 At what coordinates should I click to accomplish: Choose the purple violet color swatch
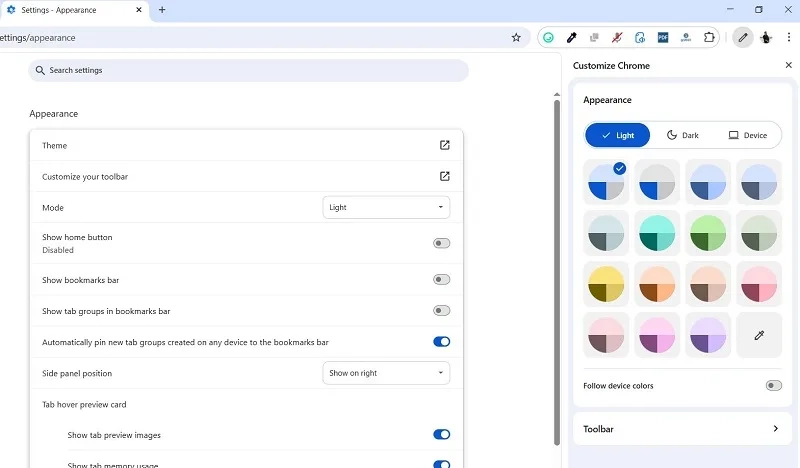tap(708, 335)
